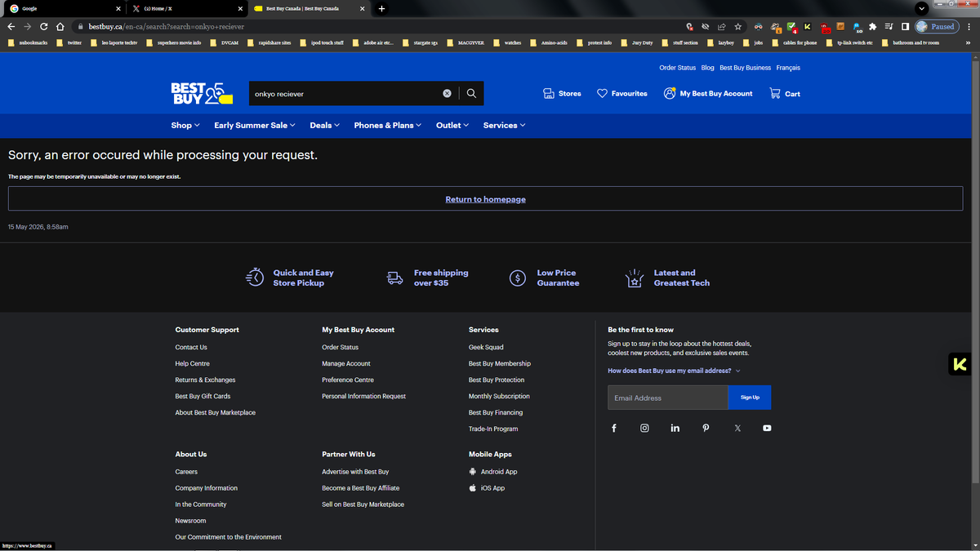The width and height of the screenshot is (980, 551).
Task: Open the Blog link
Action: click(x=707, y=68)
